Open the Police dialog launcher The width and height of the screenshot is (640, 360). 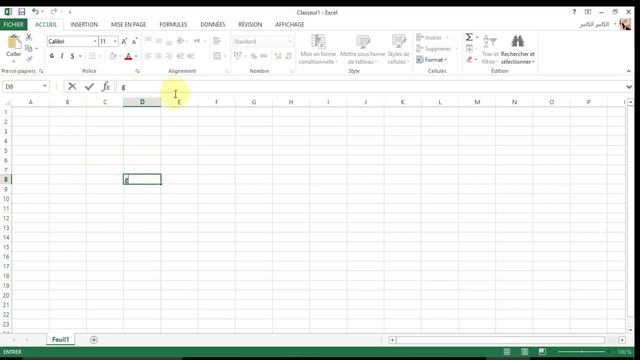[138, 71]
